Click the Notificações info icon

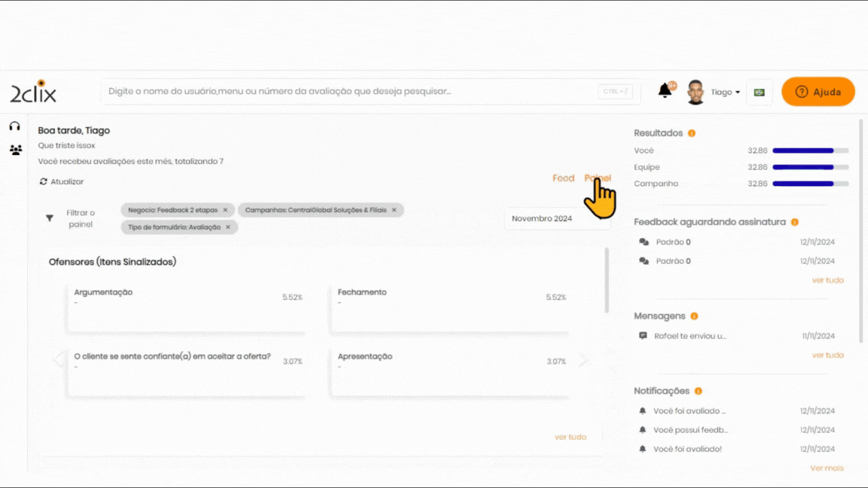(698, 391)
